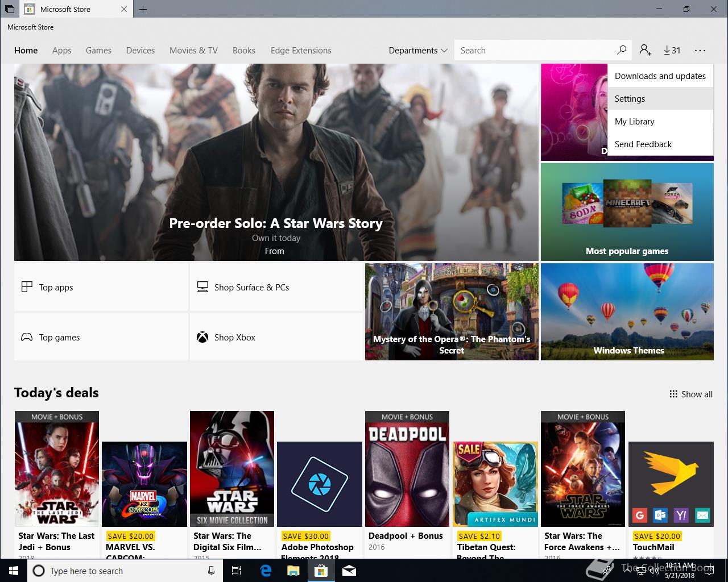Click the SAVE $2.10 badge
Viewport: 728px width, 582px height.
click(479, 535)
